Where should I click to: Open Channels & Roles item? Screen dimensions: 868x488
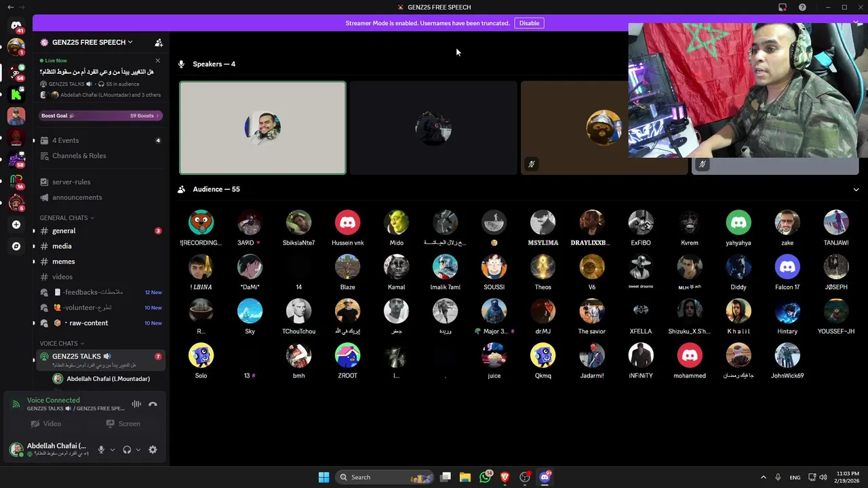(100, 156)
